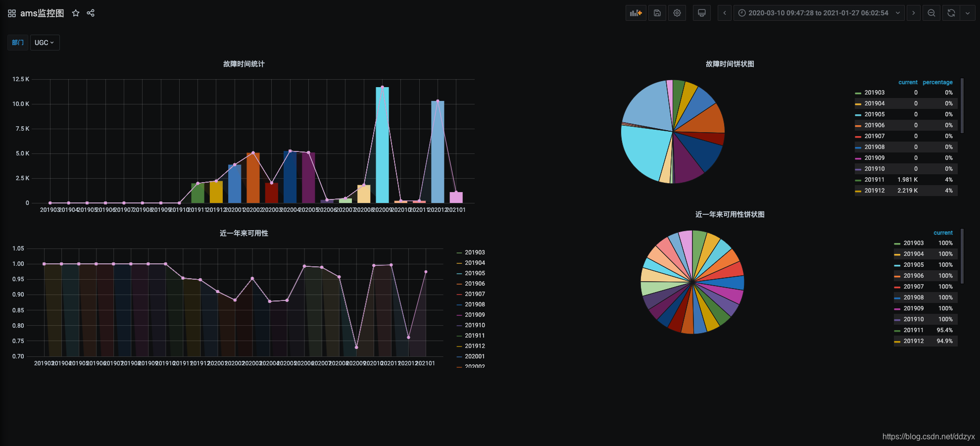Click 201906 color swatch in availability pie legend
980x446 pixels.
(x=897, y=276)
